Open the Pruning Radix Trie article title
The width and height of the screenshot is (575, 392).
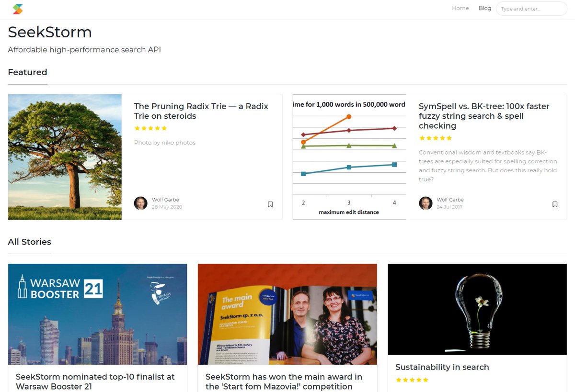coord(201,111)
